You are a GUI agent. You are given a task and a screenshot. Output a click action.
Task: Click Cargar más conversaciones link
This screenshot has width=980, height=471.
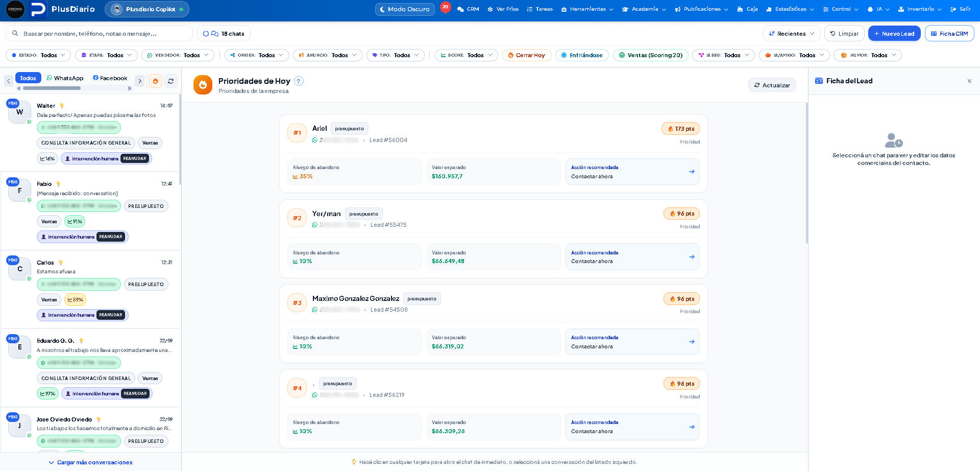(x=90, y=462)
